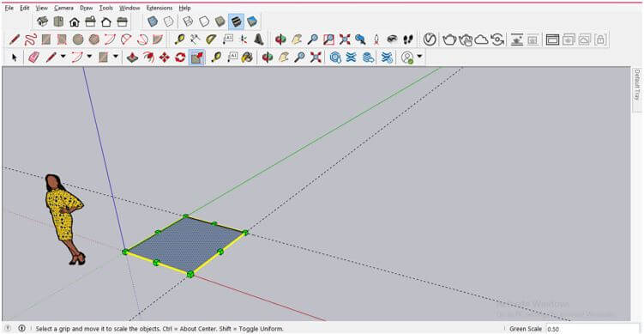644x334 pixels.
Task: Show V-Ray frame buffer window
Action: coord(552,39)
